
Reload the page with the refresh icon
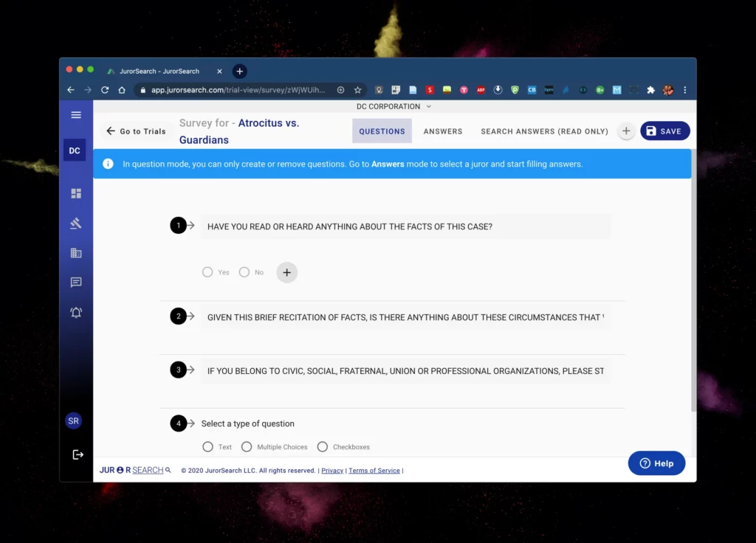(x=105, y=90)
